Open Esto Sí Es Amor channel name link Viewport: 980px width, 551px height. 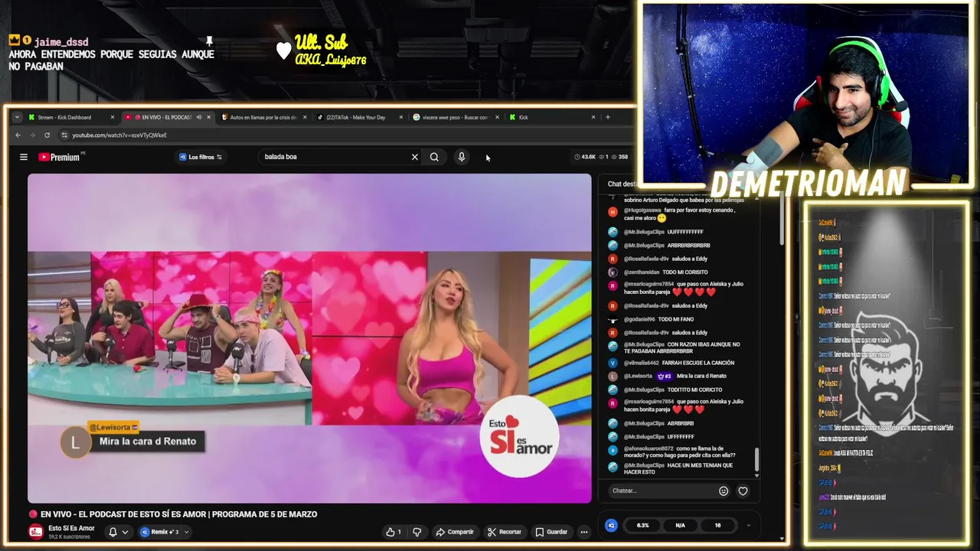71,528
